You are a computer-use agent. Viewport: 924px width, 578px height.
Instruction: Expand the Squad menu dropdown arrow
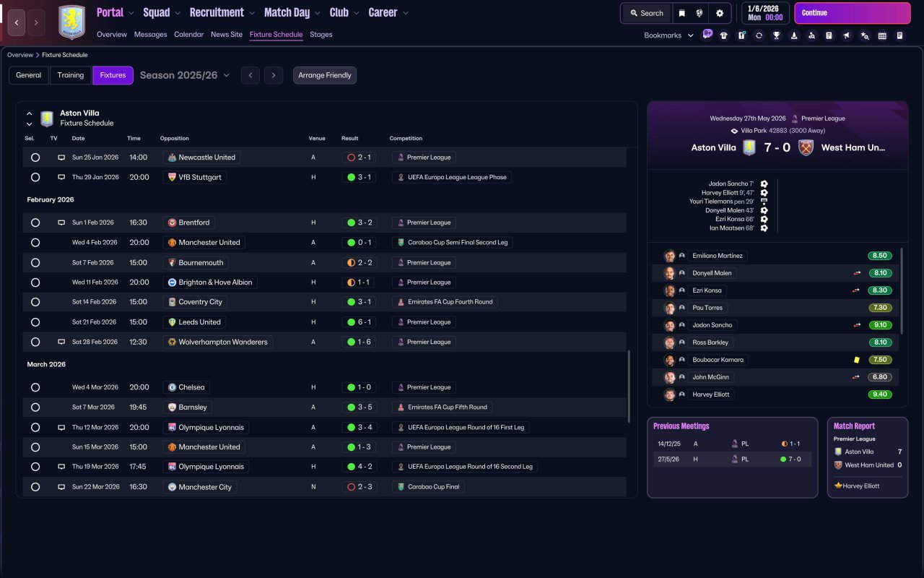coord(178,13)
